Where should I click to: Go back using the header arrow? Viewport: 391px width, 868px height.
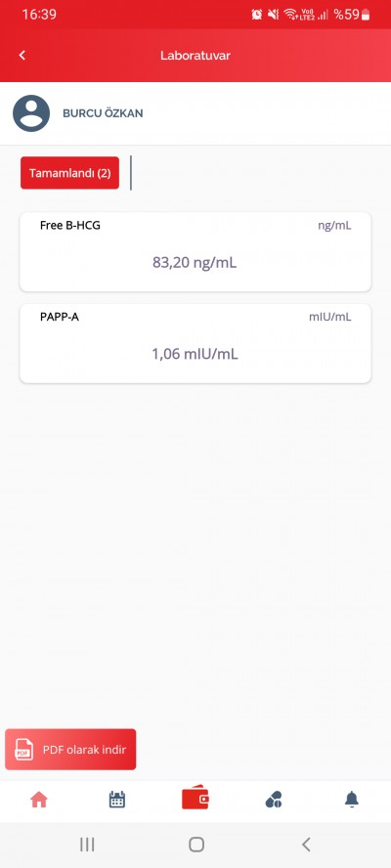click(x=22, y=55)
